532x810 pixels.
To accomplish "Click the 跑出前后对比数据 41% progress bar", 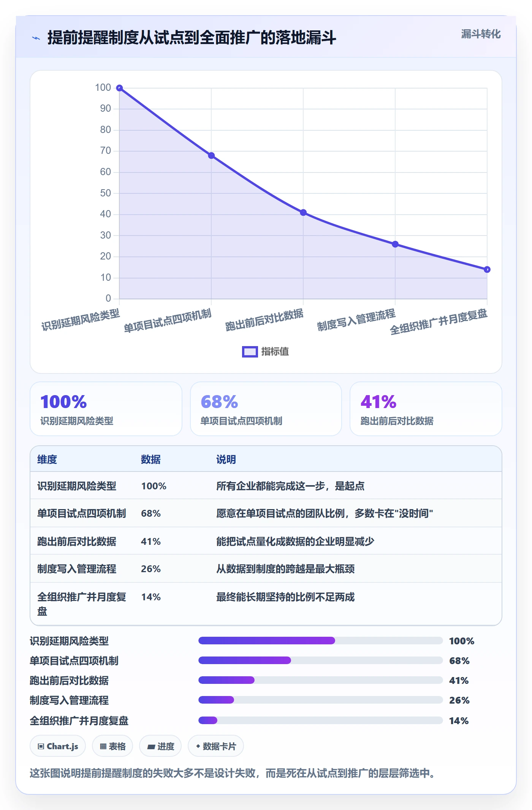I will coord(321,680).
